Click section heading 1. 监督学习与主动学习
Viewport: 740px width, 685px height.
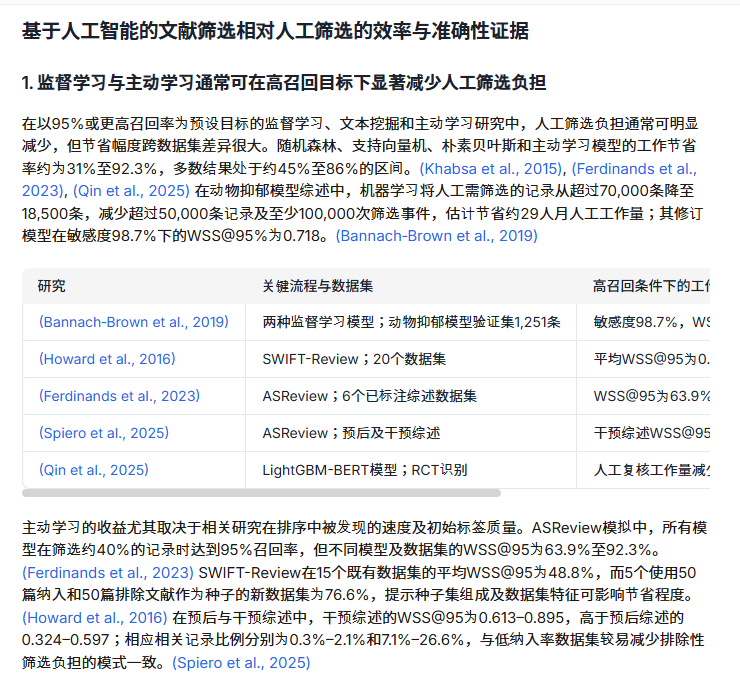(284, 83)
